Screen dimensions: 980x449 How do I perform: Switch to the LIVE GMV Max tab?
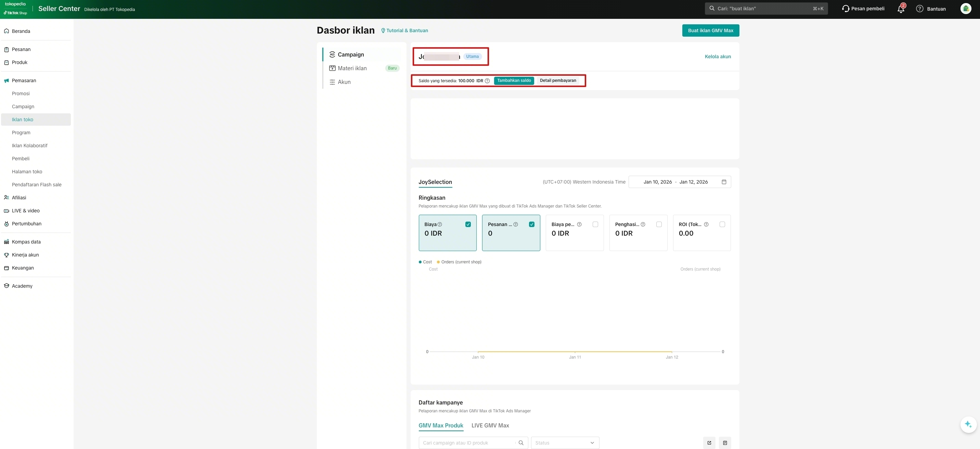(490, 425)
